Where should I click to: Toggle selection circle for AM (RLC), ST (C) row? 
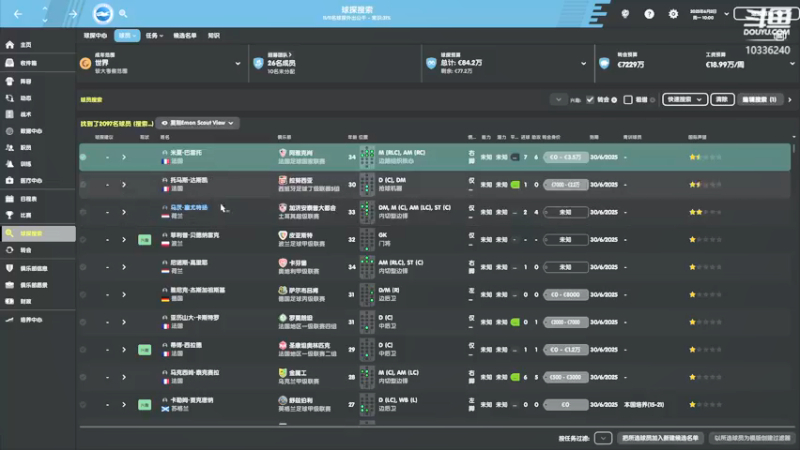coord(83,267)
